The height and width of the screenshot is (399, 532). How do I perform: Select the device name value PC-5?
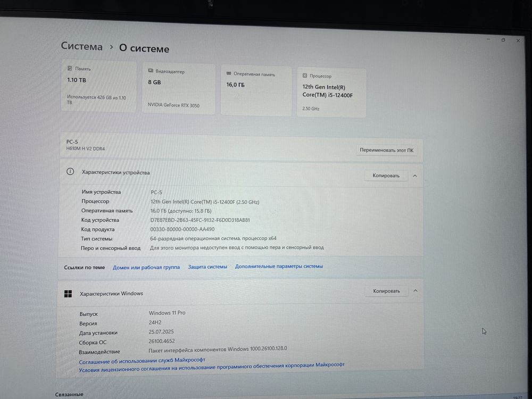[156, 192]
